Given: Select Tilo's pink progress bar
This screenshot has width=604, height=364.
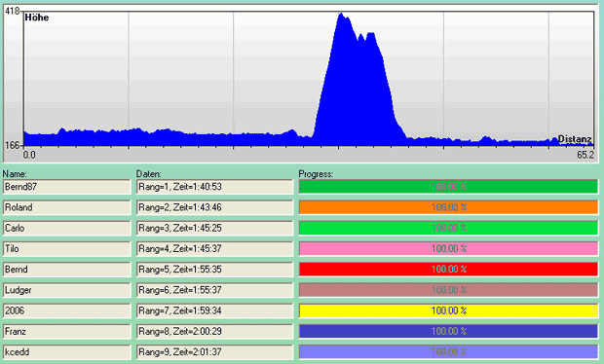Looking at the screenshot, I should pyautogui.click(x=448, y=249).
